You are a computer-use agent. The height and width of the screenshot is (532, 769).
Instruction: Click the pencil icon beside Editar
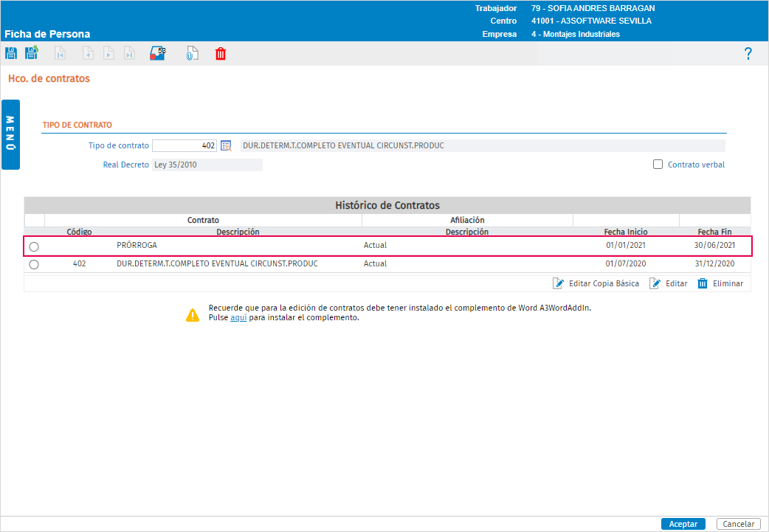pos(655,283)
